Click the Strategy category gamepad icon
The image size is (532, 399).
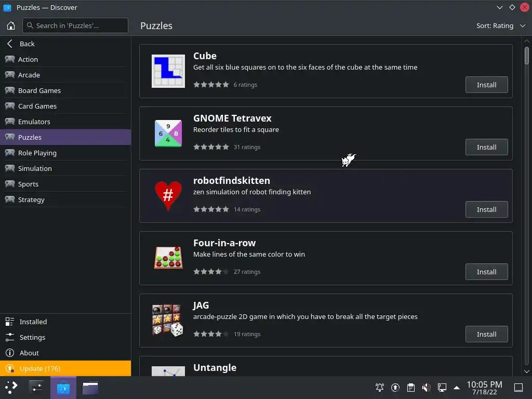10,199
